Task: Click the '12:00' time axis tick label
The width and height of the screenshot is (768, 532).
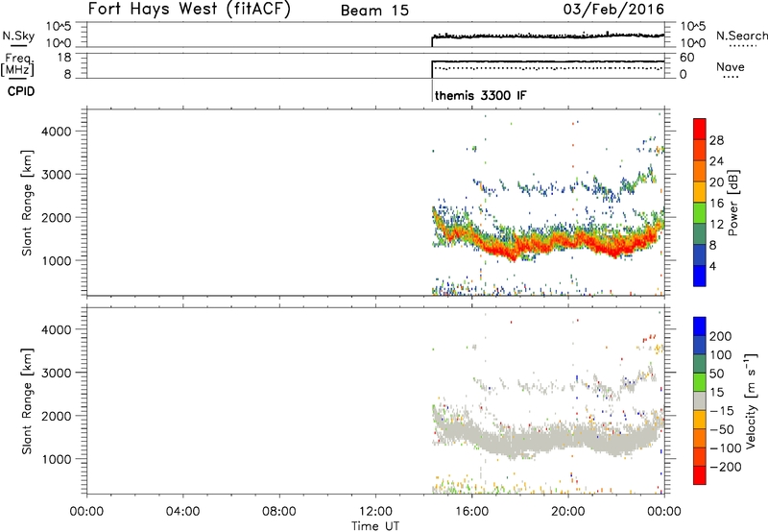Action: tap(375, 512)
